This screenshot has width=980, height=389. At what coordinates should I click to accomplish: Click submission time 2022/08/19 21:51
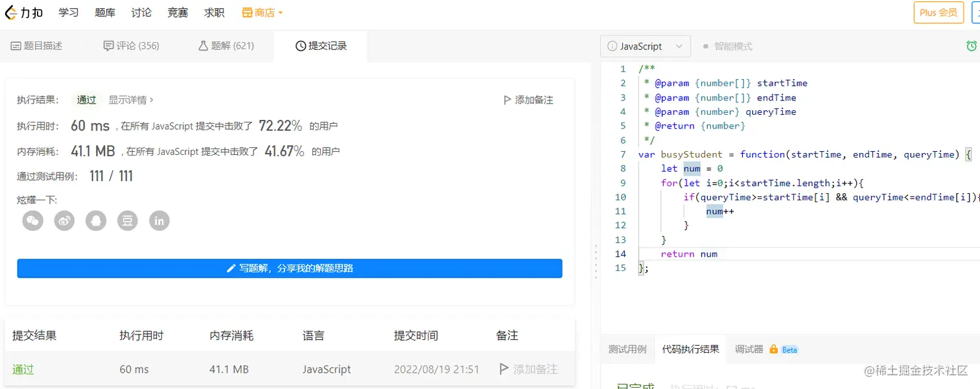pos(436,369)
